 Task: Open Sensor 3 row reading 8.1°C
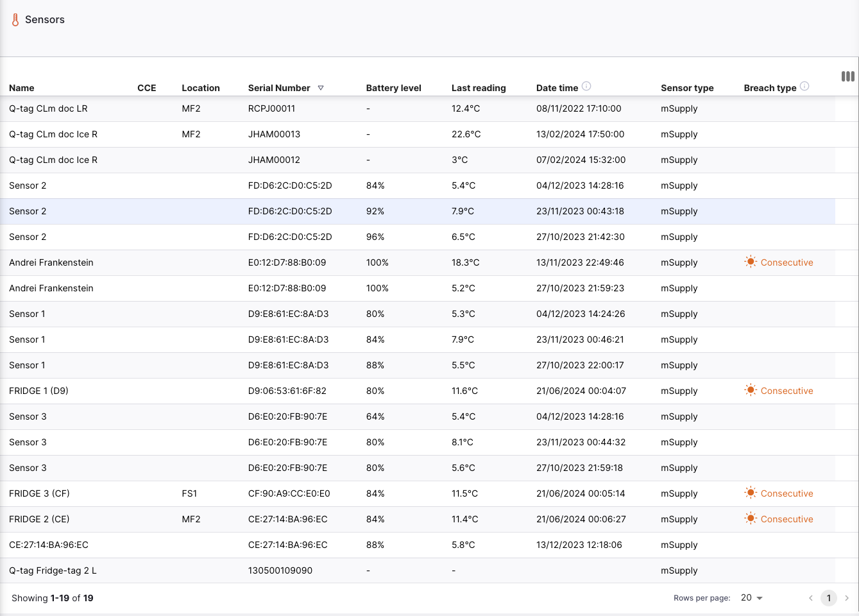point(418,442)
